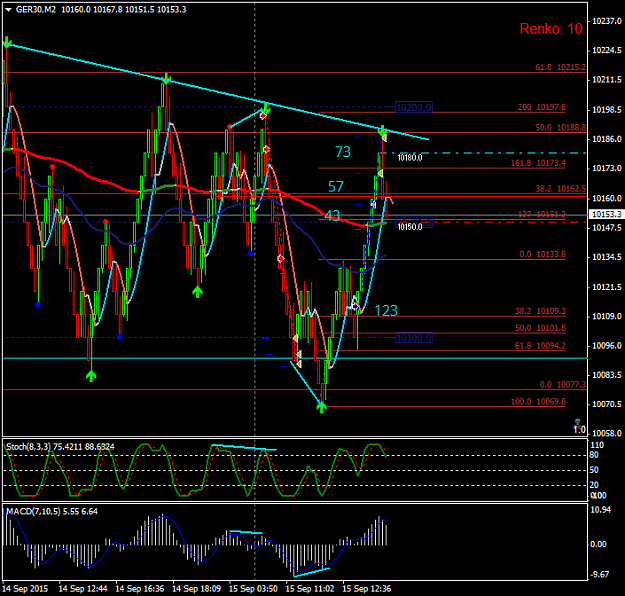Click the 14 Sep 18:09 time label

197,589
